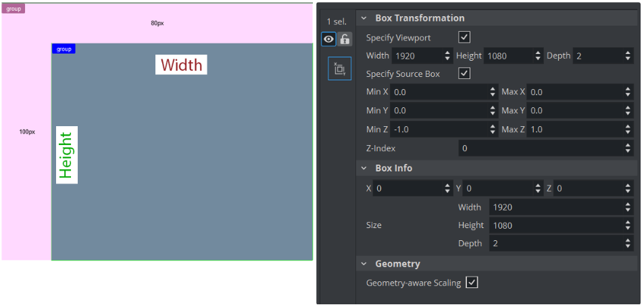Toggle the eye visibility icon
Viewport: 644px width, 307px height.
pyautogui.click(x=328, y=39)
